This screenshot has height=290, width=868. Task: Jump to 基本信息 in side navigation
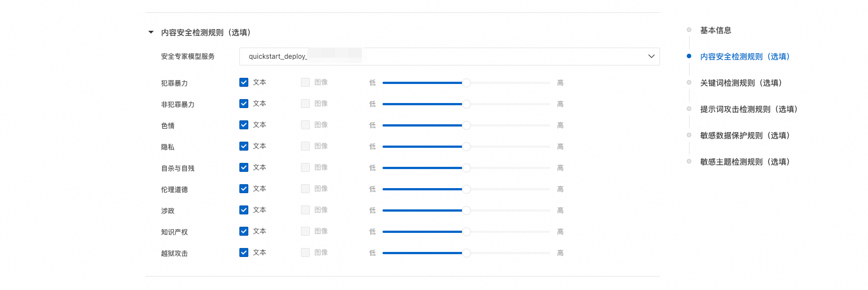(x=715, y=30)
